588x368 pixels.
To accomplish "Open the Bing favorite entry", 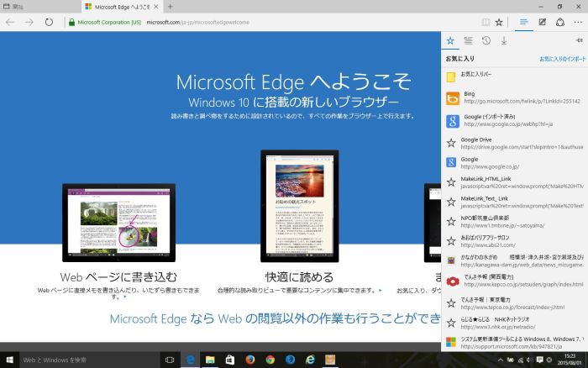I will point(504,98).
